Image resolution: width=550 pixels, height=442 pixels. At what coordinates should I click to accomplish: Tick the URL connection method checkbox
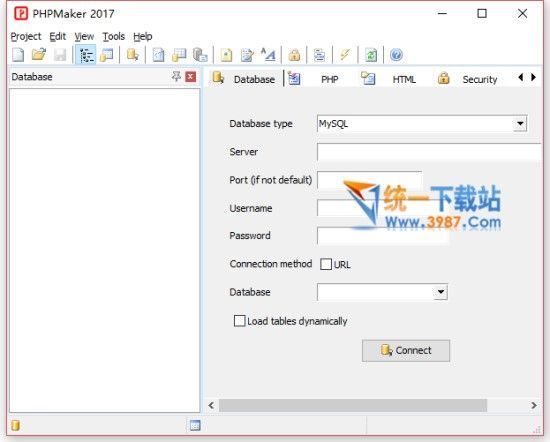click(326, 264)
